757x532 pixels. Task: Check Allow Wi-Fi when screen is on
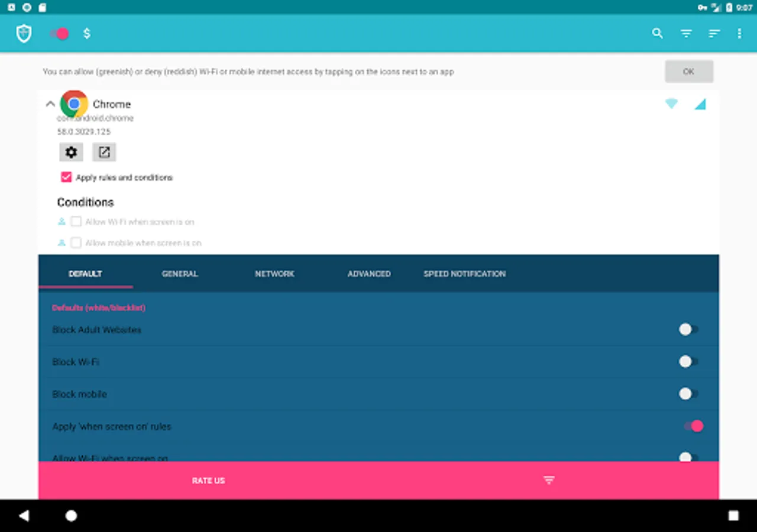(76, 222)
